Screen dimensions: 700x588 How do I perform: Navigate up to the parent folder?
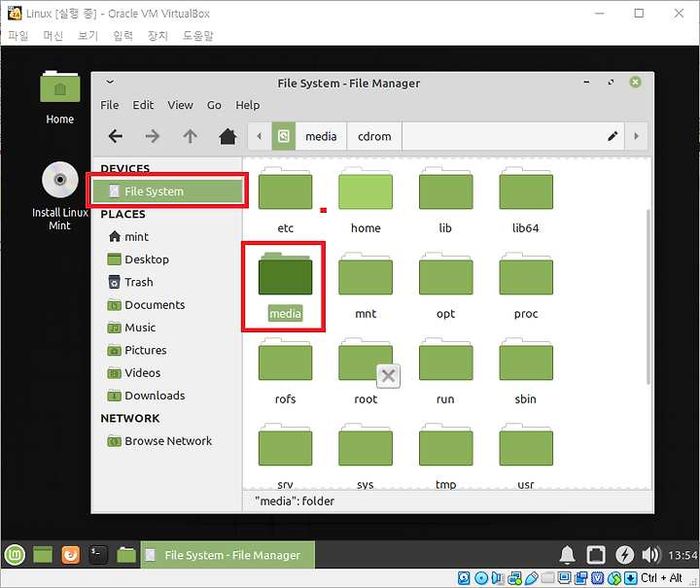[x=191, y=136]
